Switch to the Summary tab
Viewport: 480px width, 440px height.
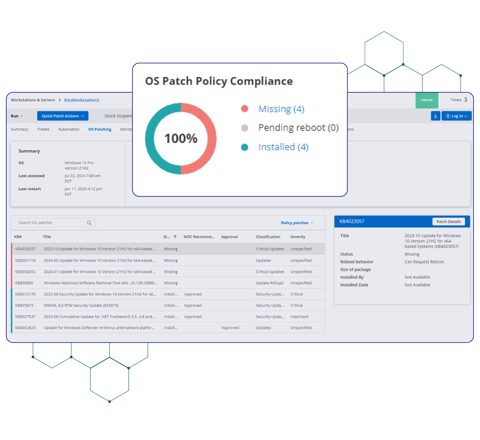pos(19,129)
